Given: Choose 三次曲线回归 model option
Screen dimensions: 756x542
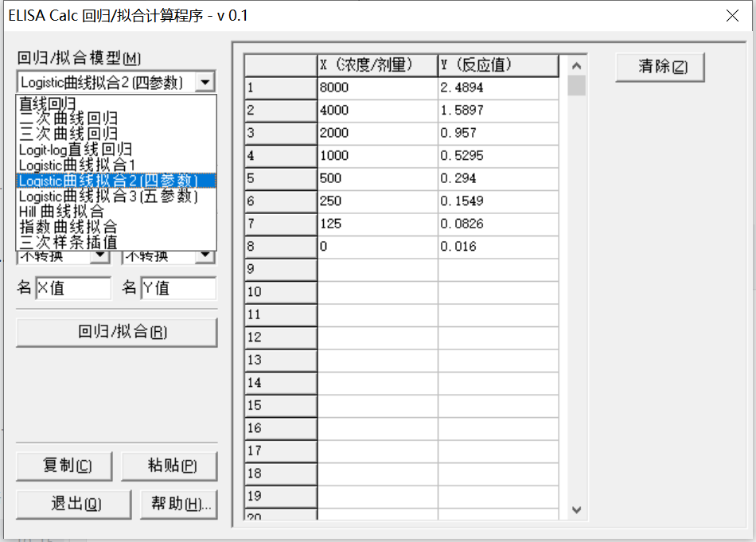Looking at the screenshot, I should click(116, 134).
